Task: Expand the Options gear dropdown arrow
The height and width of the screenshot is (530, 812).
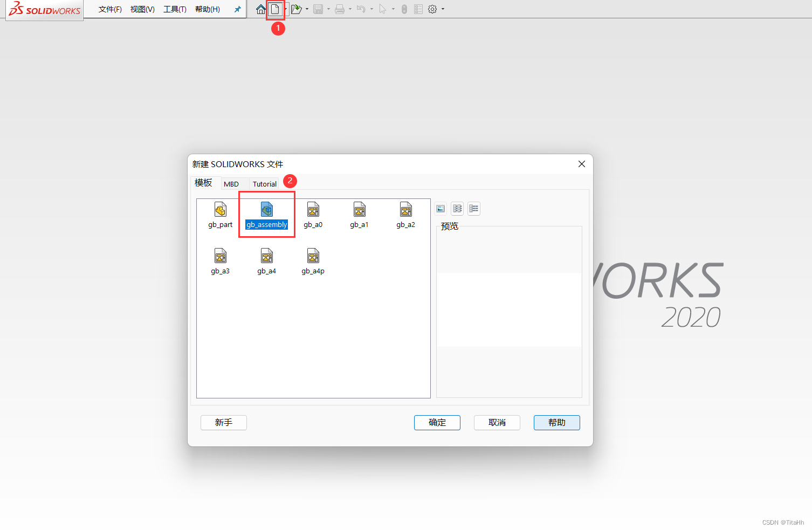Action: (x=443, y=9)
